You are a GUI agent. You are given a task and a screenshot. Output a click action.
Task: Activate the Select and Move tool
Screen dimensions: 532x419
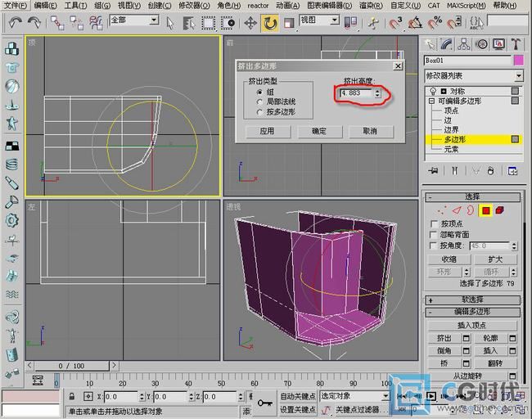click(x=250, y=23)
